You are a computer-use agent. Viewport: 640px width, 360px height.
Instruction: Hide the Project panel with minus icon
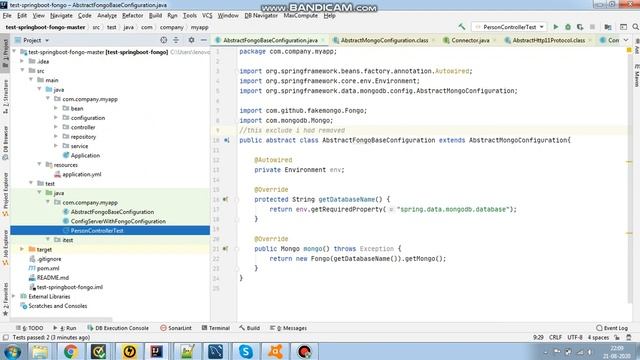click(x=204, y=40)
